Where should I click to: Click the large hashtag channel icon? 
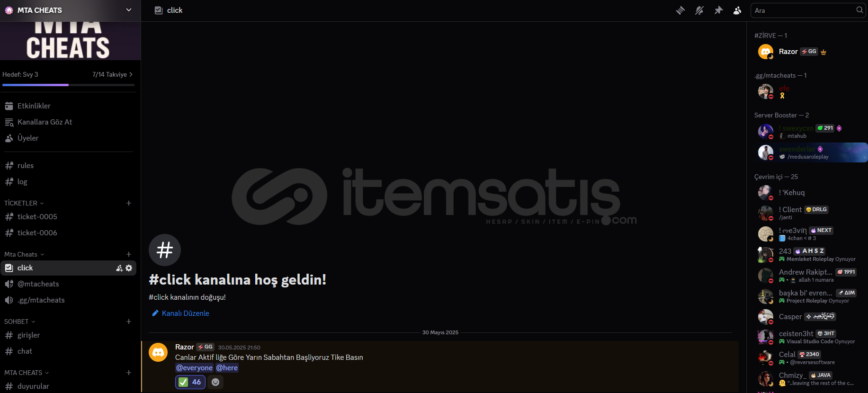pos(165,250)
